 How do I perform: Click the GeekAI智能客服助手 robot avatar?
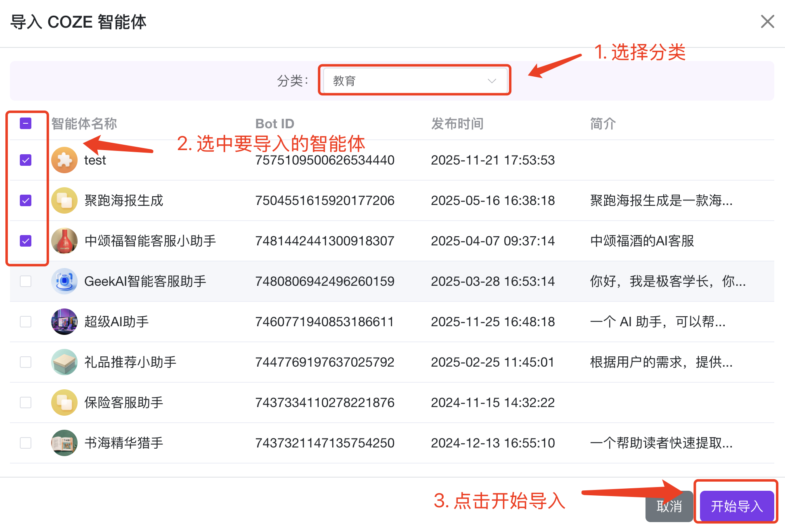(x=64, y=281)
